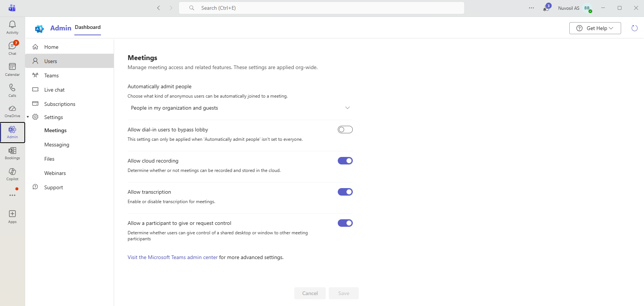Viewport: 644px width, 306px height.
Task: Open the Apps store
Action: coord(12,217)
